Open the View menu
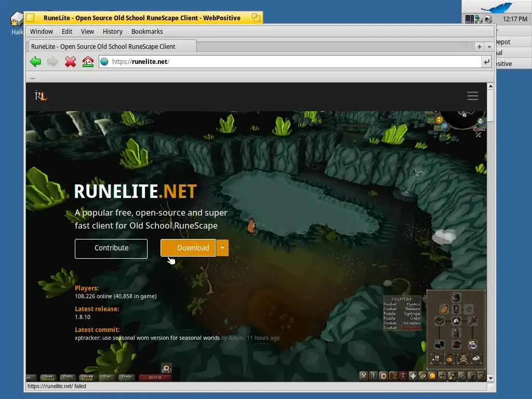 (87, 32)
